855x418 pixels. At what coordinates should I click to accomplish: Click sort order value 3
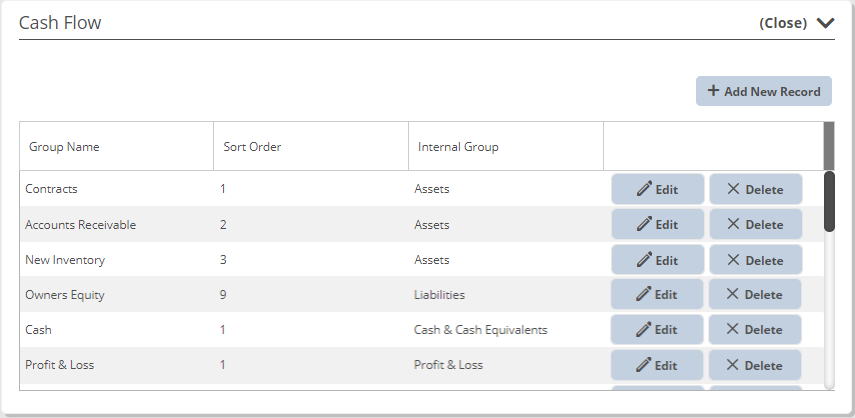pos(223,259)
